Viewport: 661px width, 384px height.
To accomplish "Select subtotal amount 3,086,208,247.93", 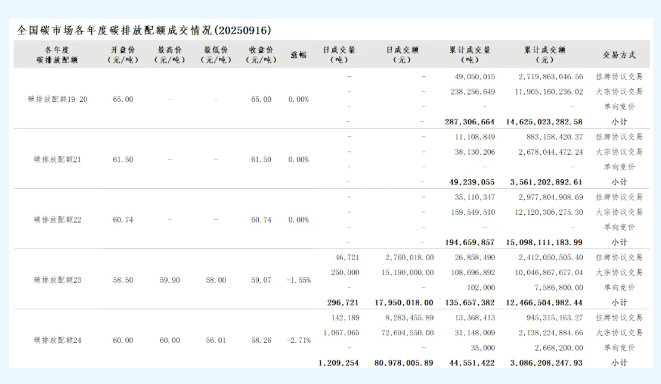I will pos(546,363).
